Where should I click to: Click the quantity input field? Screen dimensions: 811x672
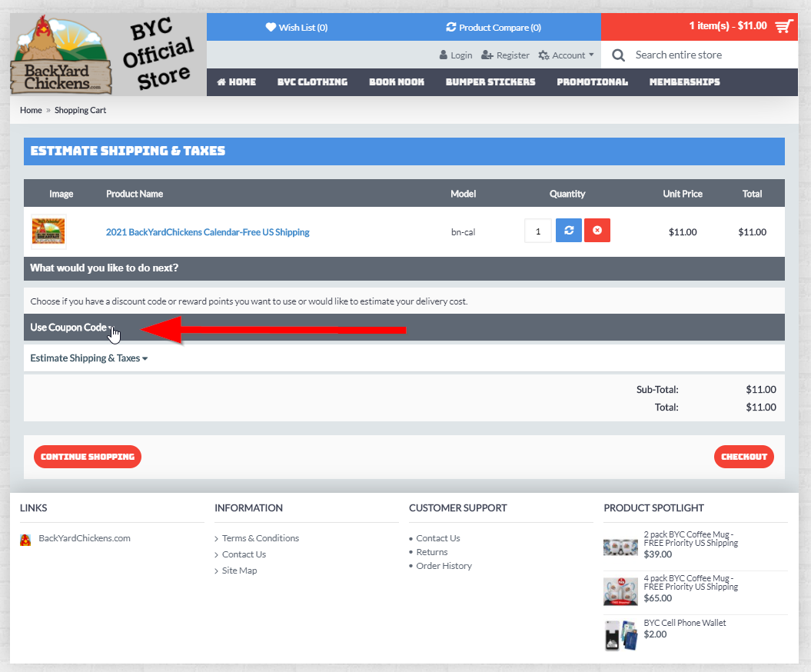click(x=538, y=230)
